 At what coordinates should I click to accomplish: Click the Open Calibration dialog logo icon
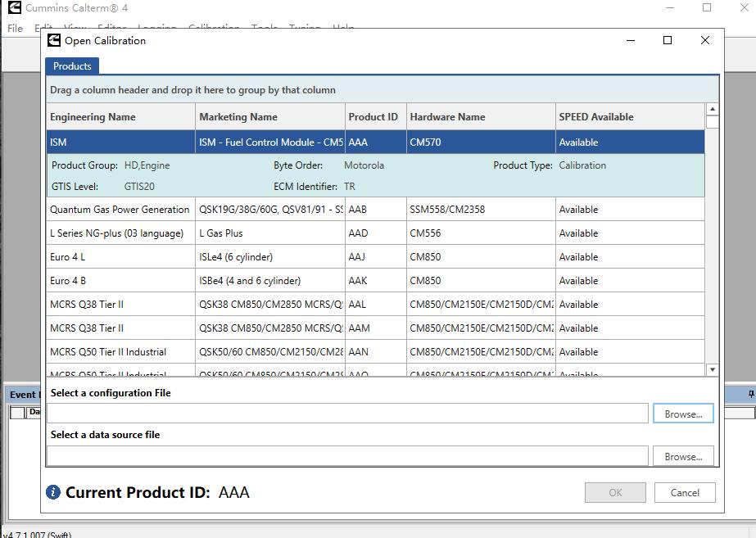click(x=55, y=39)
